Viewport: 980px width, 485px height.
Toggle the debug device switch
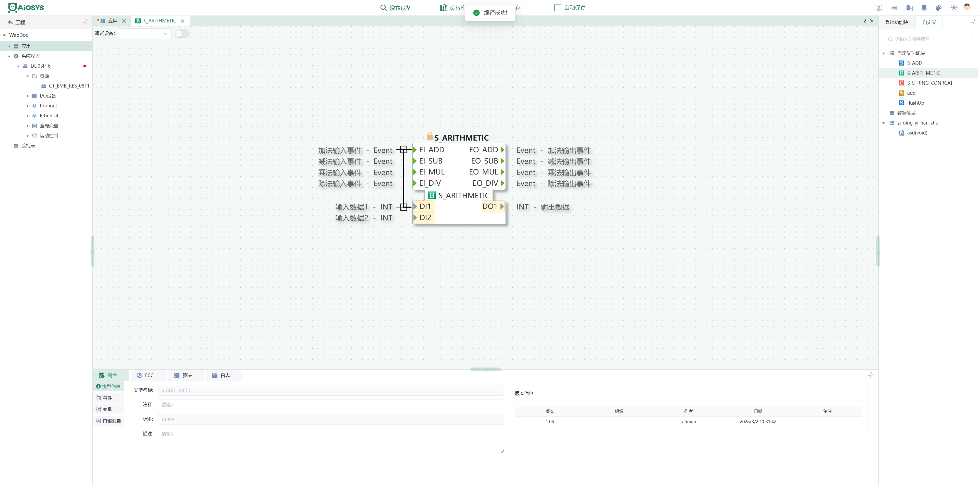(182, 33)
